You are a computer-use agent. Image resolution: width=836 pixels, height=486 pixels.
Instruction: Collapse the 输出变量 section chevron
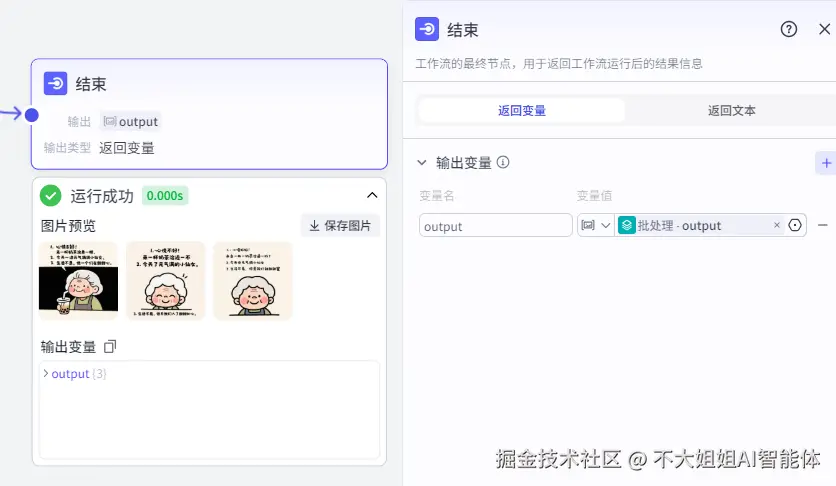tap(422, 163)
